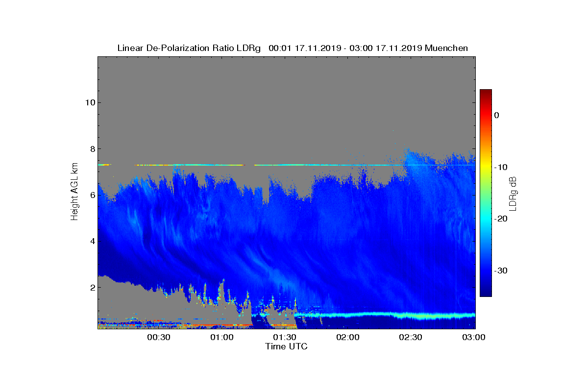Click the 02:00 time tick label
The image size is (588, 392).
pos(348,337)
